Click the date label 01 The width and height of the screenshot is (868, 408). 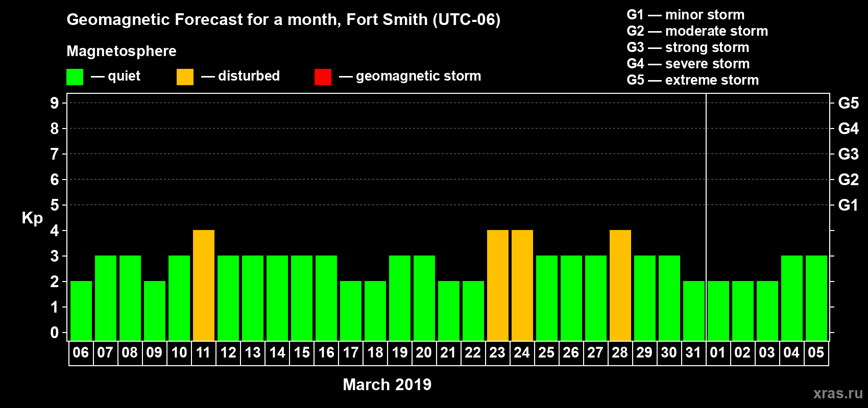(x=718, y=352)
